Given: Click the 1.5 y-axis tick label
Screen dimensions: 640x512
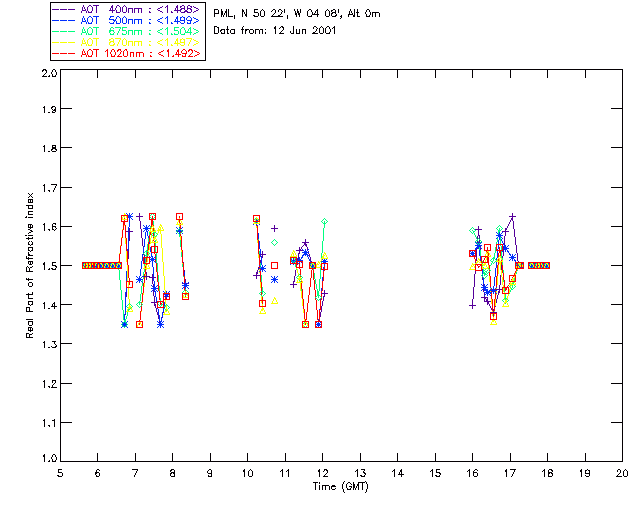Looking at the screenshot, I should pos(49,266).
